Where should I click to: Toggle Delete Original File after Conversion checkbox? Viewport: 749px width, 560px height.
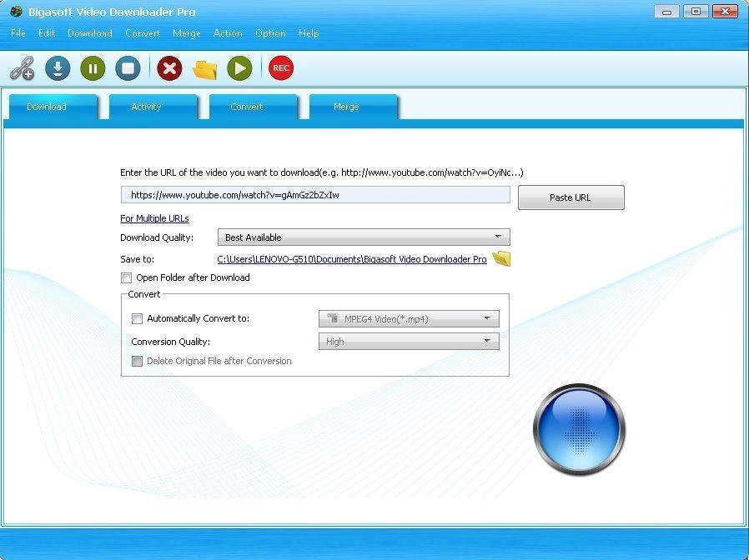[137, 362]
